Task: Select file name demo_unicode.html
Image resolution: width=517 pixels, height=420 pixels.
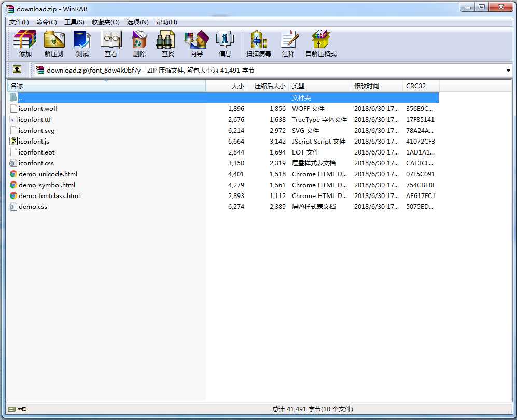Action: pyautogui.click(x=48, y=174)
